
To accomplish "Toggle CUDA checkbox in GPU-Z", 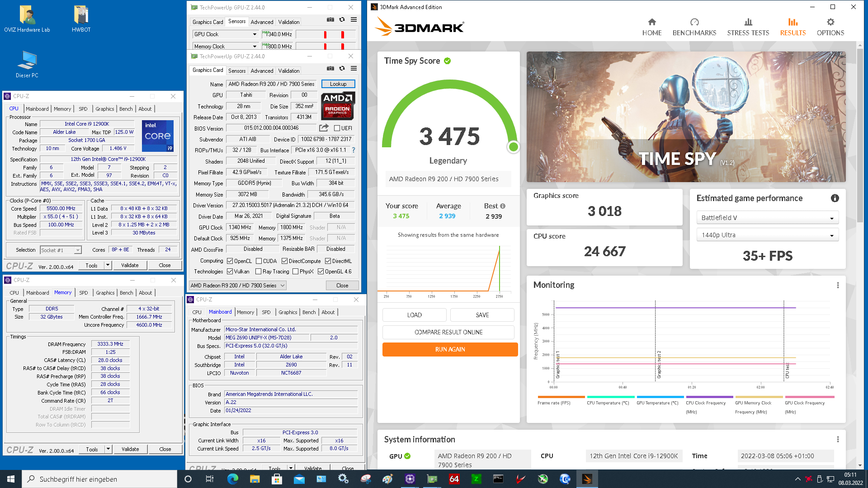I will (259, 261).
